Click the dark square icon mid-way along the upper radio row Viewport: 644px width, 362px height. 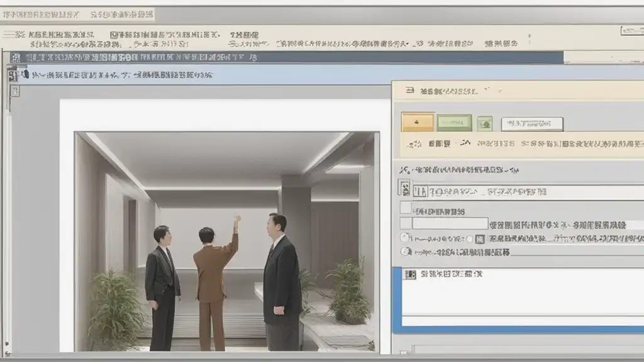[x=480, y=239]
